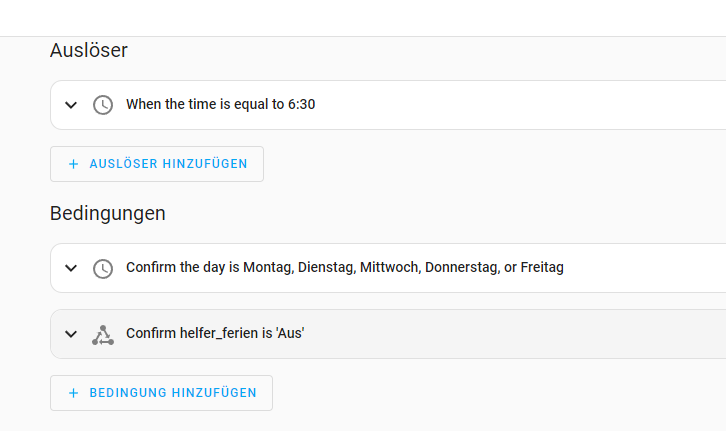Click the 6:30 value in the trigger

click(301, 104)
